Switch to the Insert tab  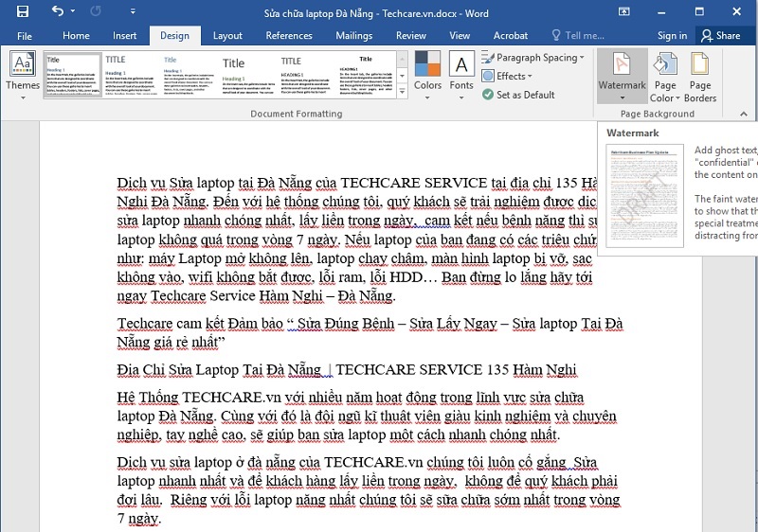coord(125,36)
